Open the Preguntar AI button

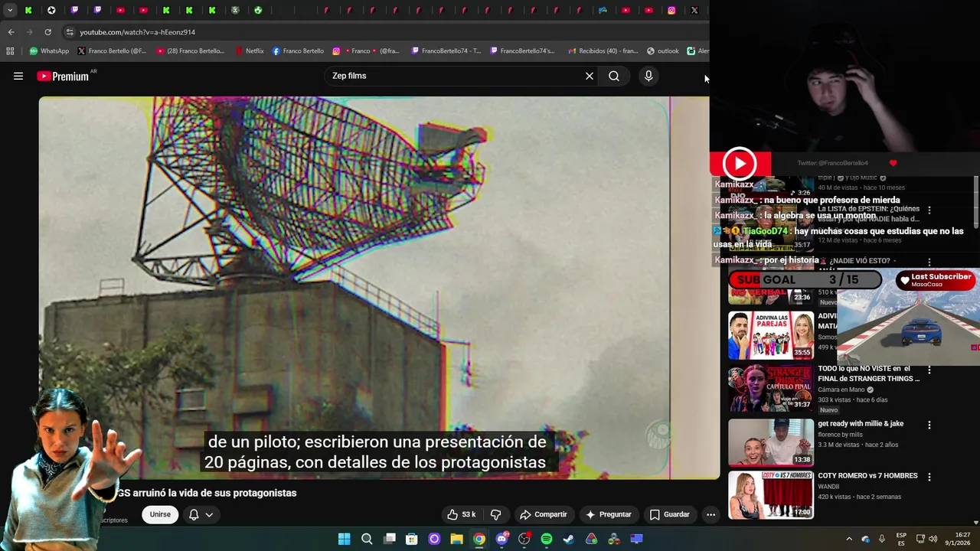point(609,514)
